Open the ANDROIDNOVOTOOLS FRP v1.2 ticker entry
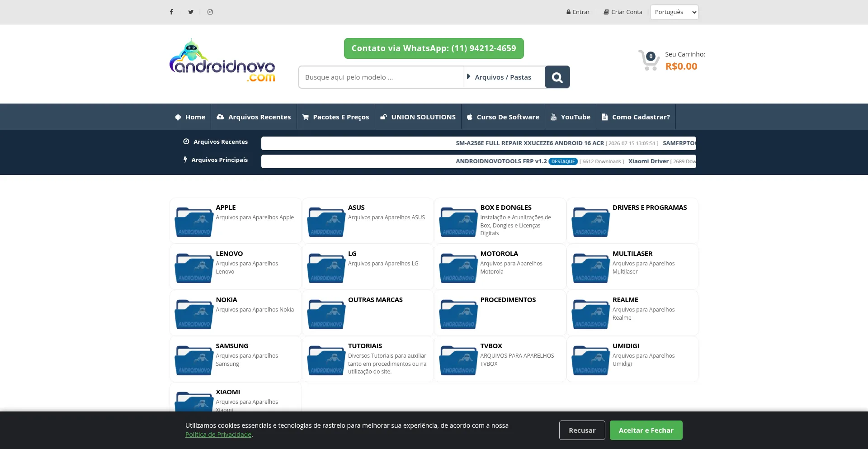The image size is (868, 449). 501,161
